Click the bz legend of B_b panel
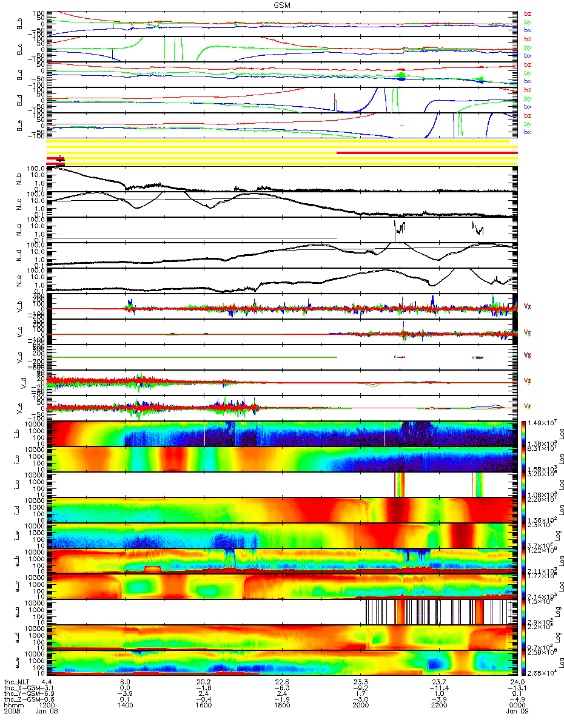Image resolution: width=564 pixels, height=728 pixels. point(528,13)
